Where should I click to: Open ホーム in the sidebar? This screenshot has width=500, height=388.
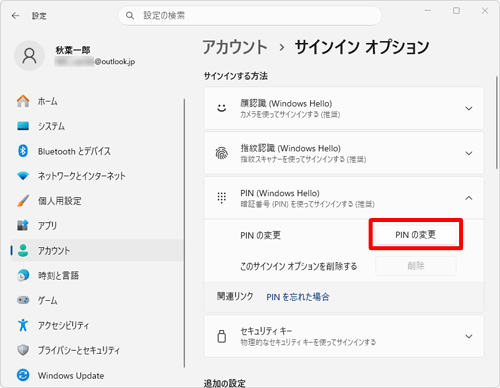[97, 101]
